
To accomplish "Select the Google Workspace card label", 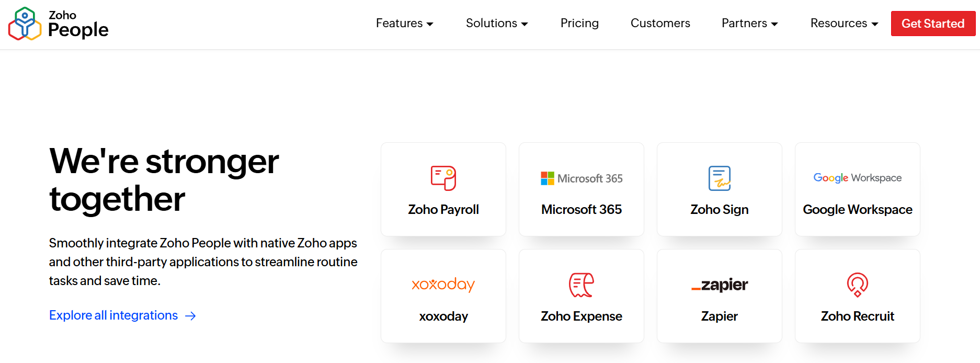I will 857,210.
